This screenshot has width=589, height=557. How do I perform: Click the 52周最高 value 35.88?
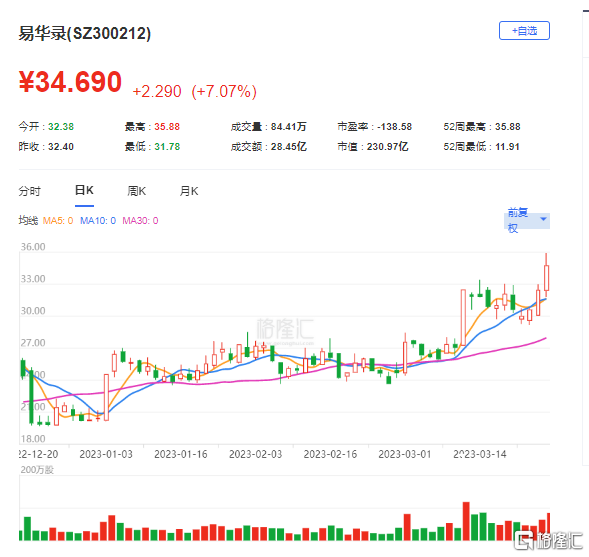coord(508,127)
